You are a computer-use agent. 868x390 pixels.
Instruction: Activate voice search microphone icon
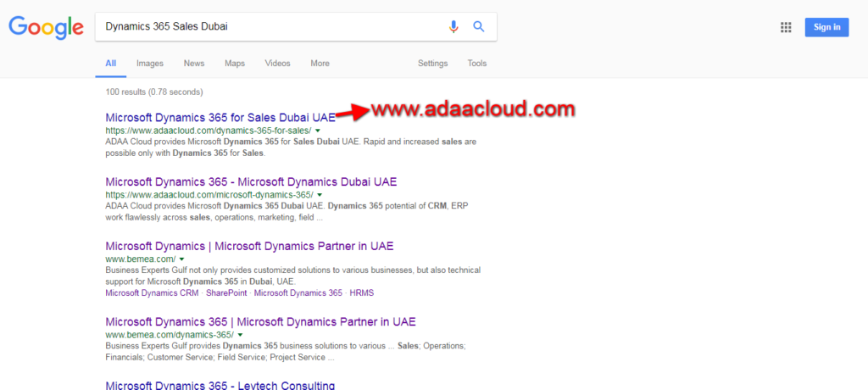pyautogui.click(x=453, y=26)
